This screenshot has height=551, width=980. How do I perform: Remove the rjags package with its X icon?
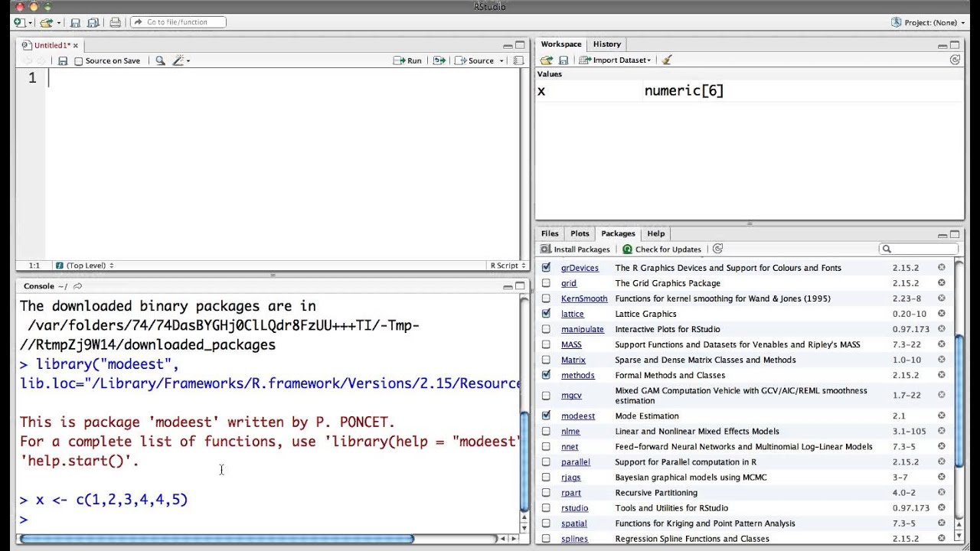pos(942,477)
